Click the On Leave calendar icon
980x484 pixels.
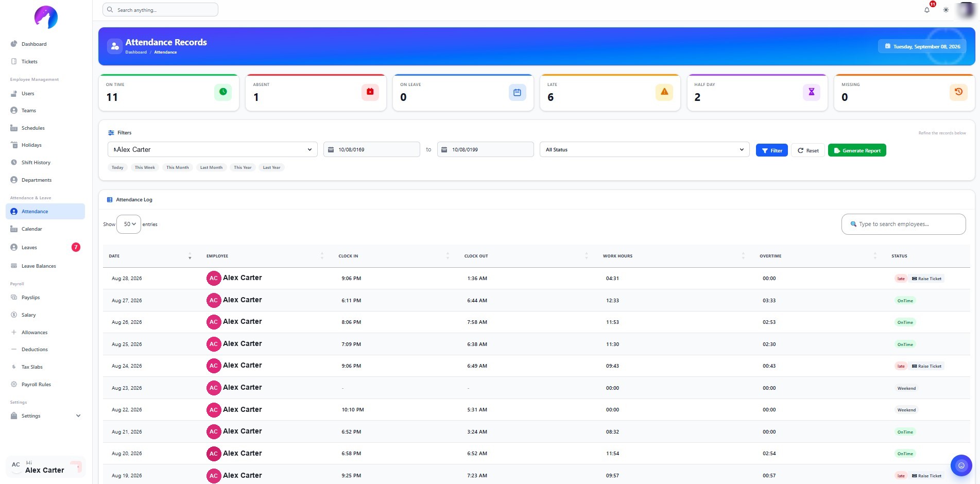point(517,92)
